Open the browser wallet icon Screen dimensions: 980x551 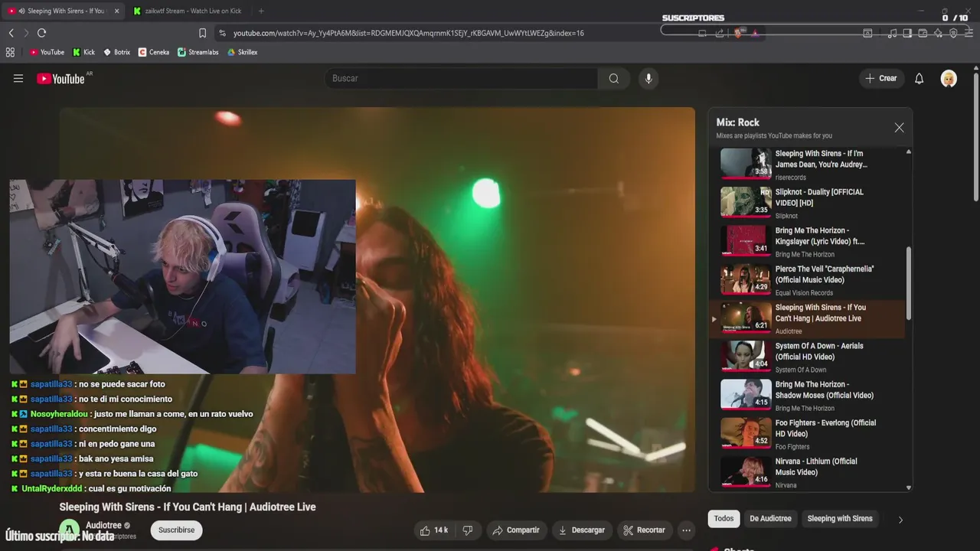[x=923, y=33]
